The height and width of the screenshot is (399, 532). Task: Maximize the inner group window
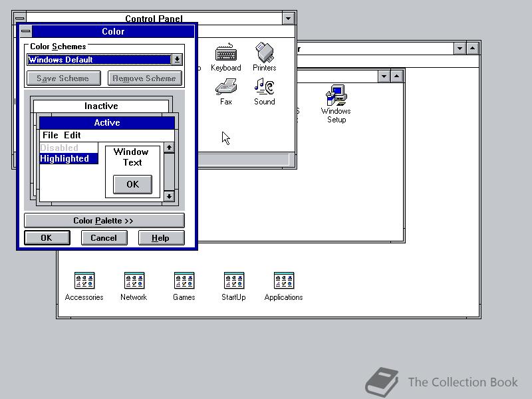pyautogui.click(x=396, y=76)
